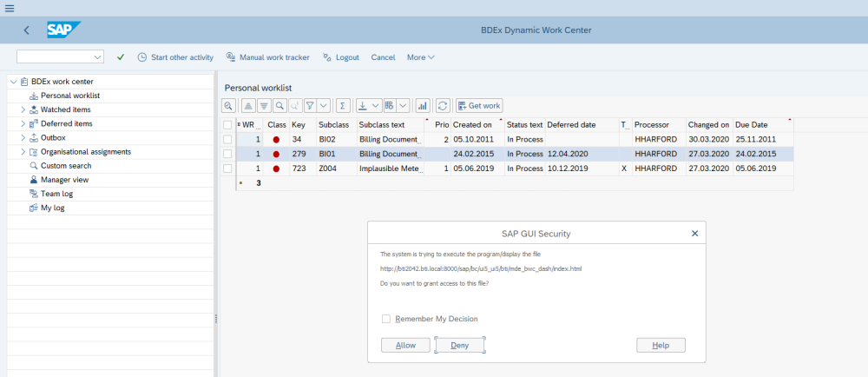Screen dimensions: 868x377
Task: Click the Details magnifier icon in worklist toolbar
Action: (x=229, y=105)
